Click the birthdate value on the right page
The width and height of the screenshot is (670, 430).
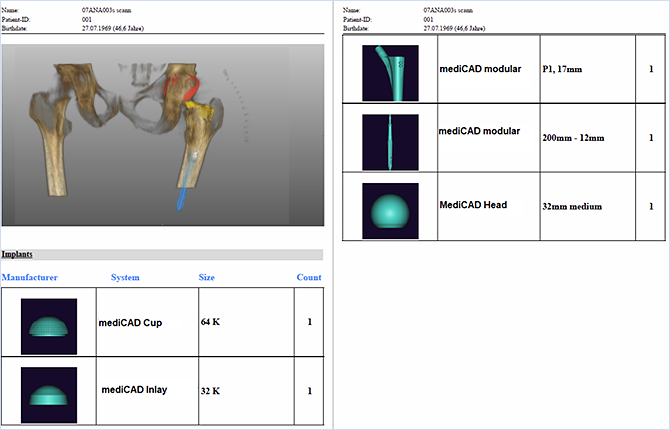point(454,29)
